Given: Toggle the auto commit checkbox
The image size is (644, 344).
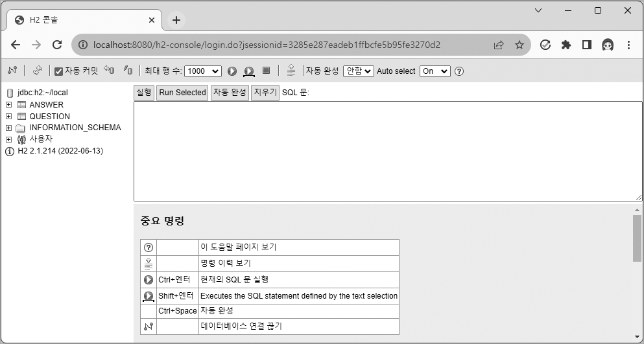Looking at the screenshot, I should pyautogui.click(x=58, y=71).
